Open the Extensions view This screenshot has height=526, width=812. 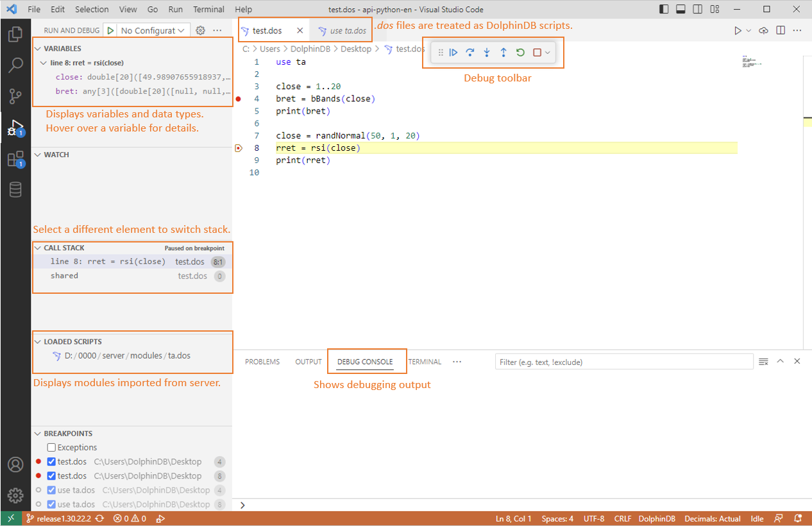15,159
